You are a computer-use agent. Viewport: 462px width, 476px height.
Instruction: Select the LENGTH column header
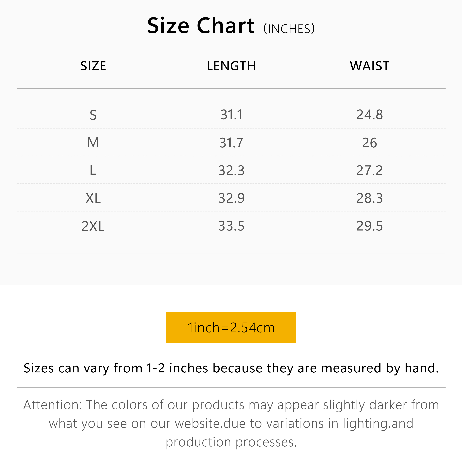(231, 66)
